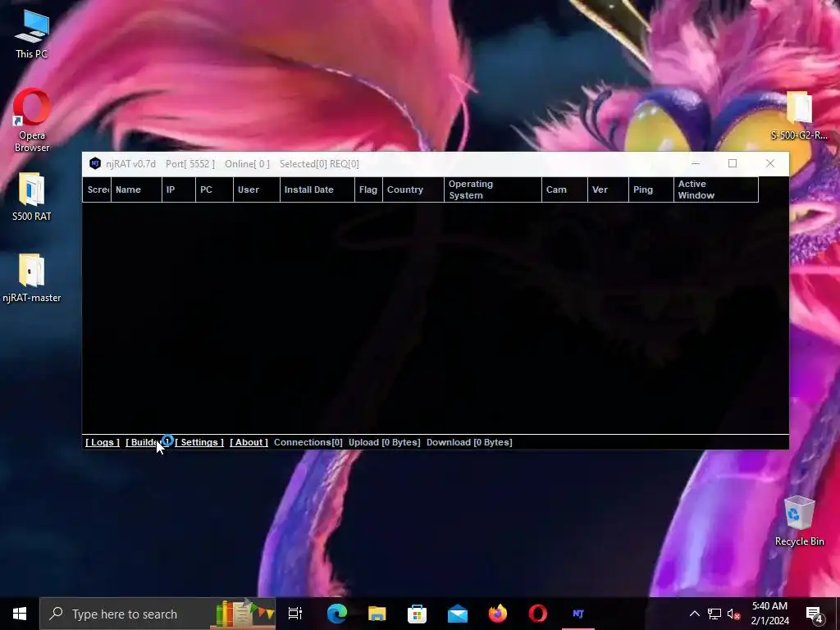Open Task View on the taskbar
The width and height of the screenshot is (840, 630).
click(295, 614)
